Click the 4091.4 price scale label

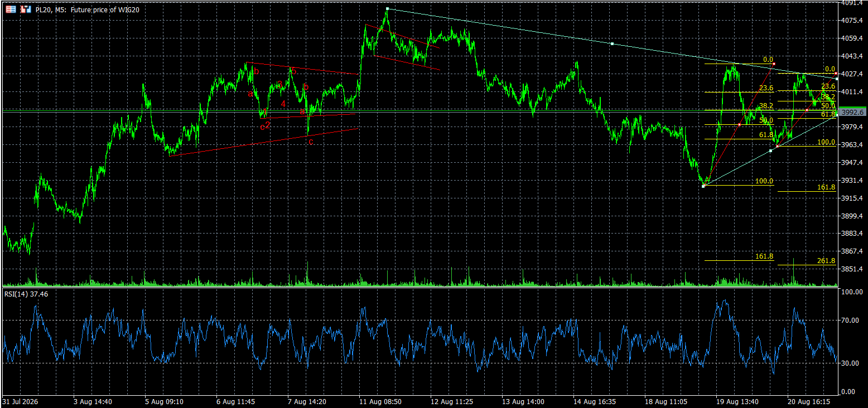point(851,3)
